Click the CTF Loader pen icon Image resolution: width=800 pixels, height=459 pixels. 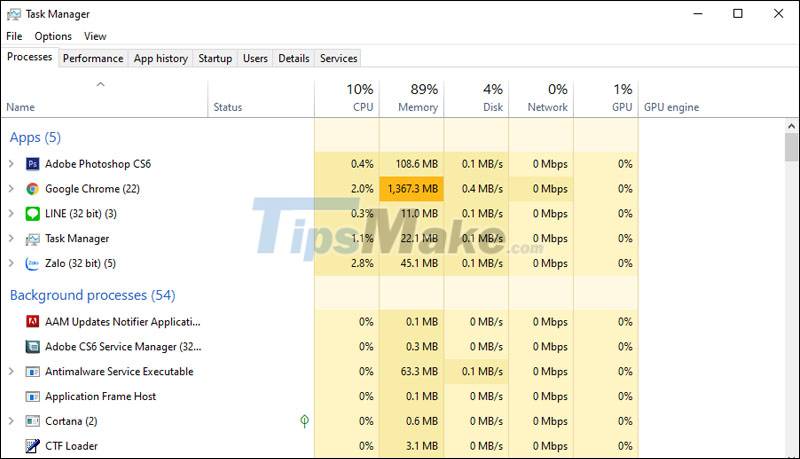(x=33, y=446)
